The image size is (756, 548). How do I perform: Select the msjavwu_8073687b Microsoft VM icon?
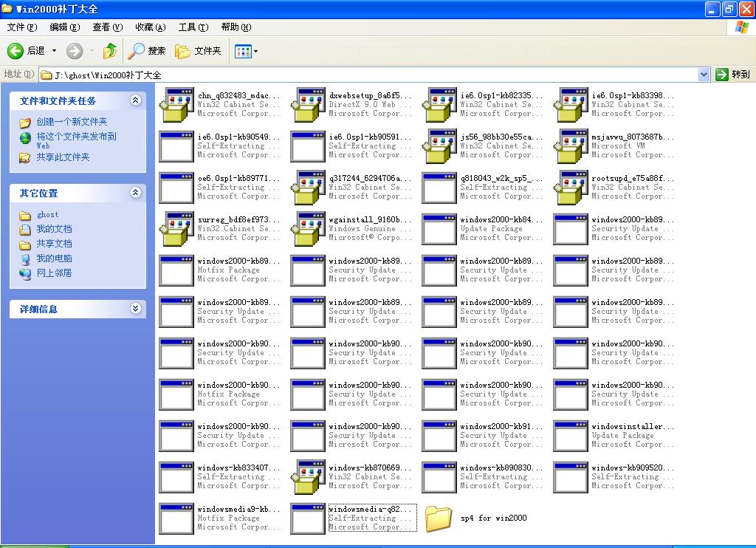click(571, 145)
